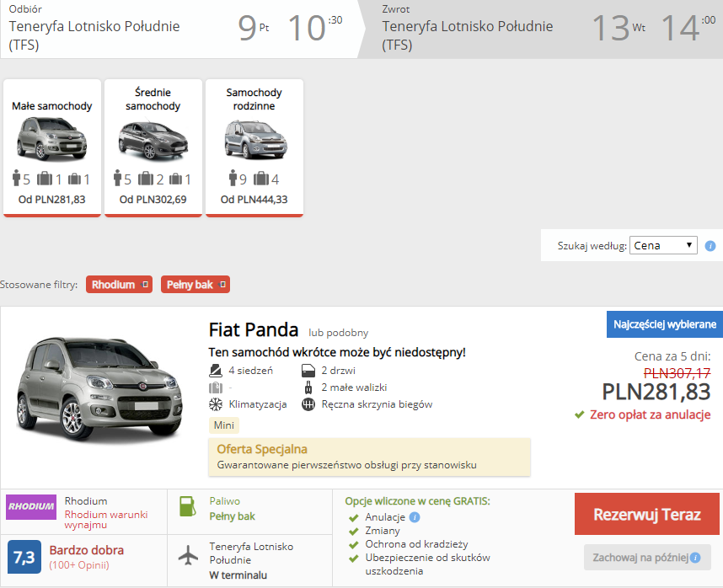Click the Bardzo dobra rating link
Screen dimensions: 723x588
click(x=87, y=550)
